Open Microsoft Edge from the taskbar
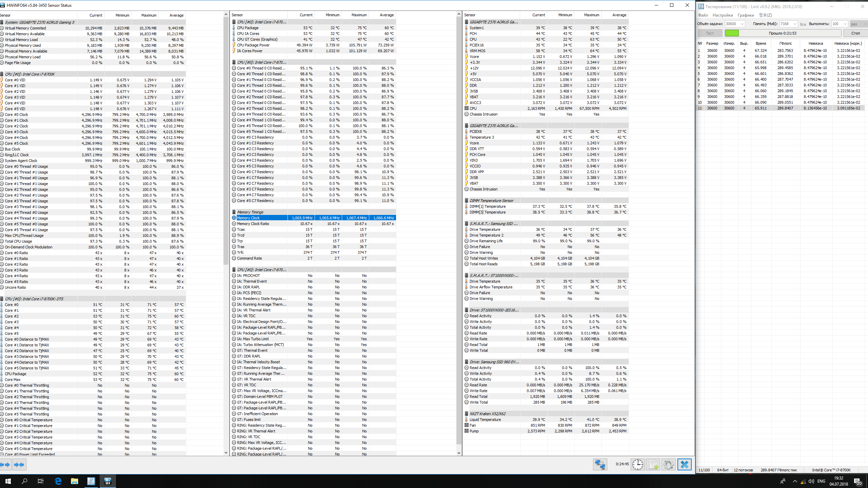The height and width of the screenshot is (488, 868). 58,481
